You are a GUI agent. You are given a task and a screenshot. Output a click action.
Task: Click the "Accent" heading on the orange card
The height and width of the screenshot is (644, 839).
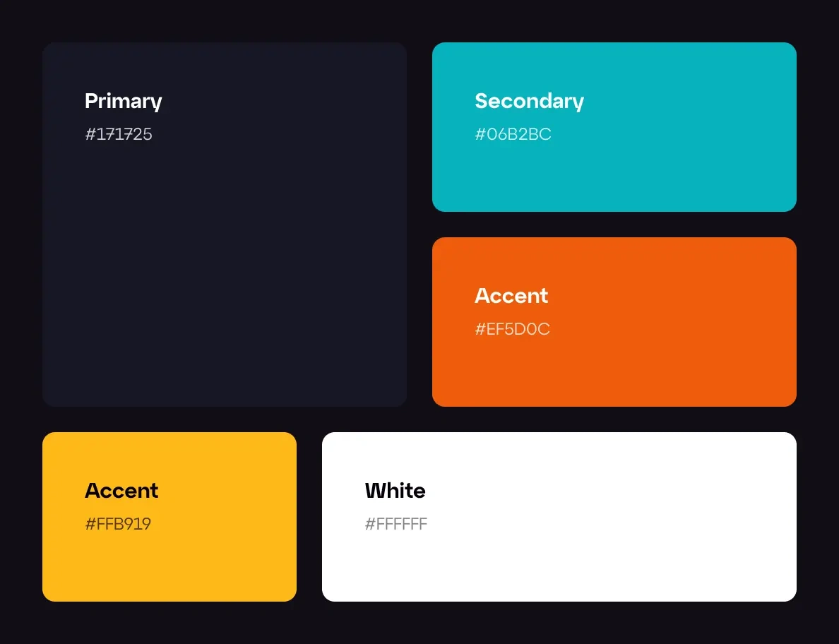(x=511, y=296)
